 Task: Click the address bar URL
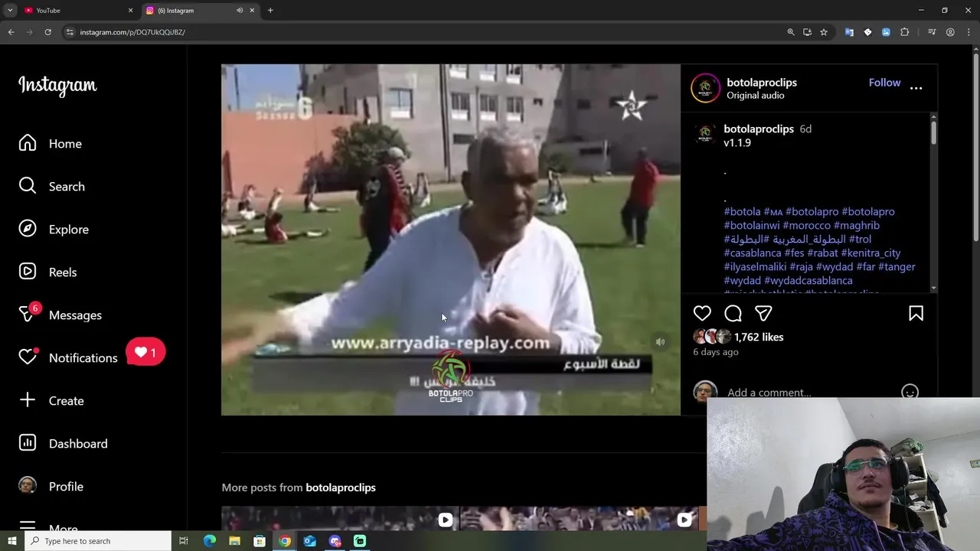pyautogui.click(x=132, y=32)
